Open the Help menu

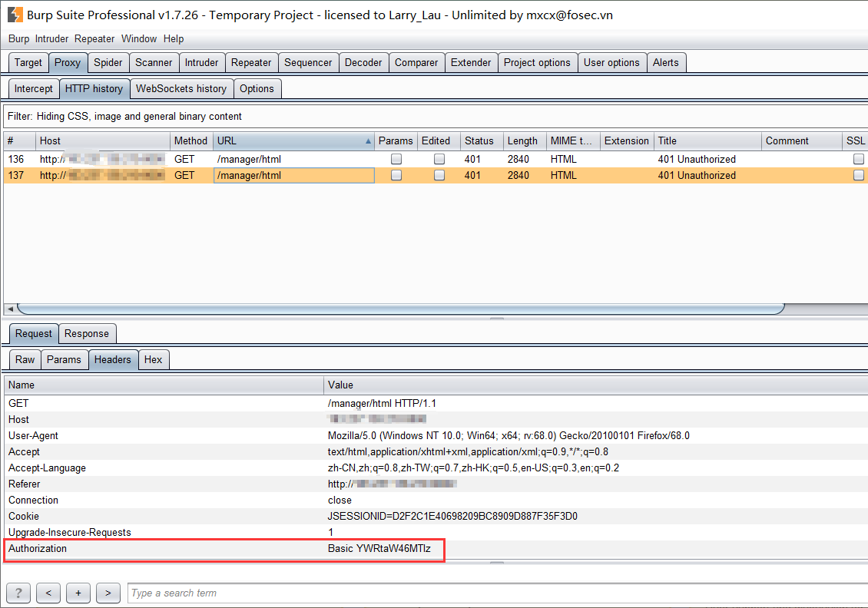(174, 38)
